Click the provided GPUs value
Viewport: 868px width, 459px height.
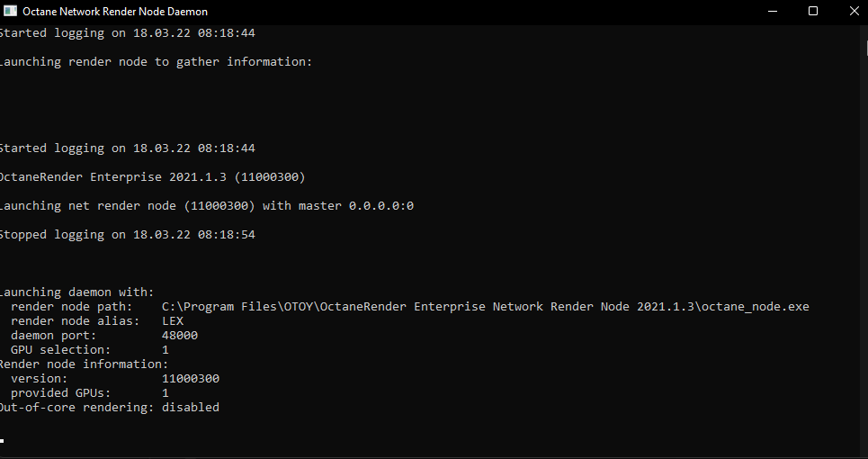166,393
